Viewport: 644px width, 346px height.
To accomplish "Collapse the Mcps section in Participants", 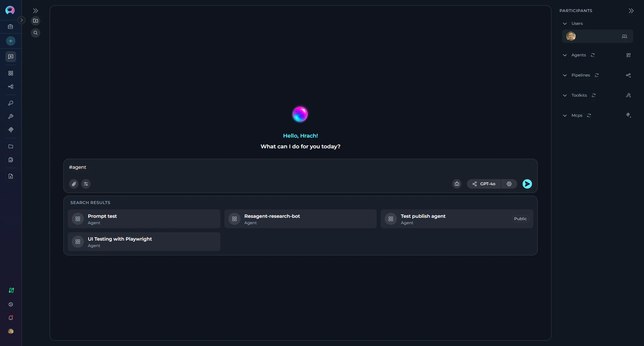I will click(565, 115).
